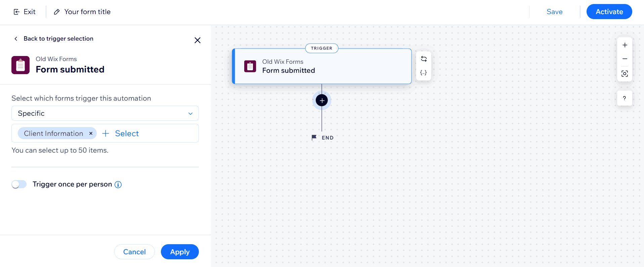Click the fit-to-screen canvas icon
The height and width of the screenshot is (267, 644).
pyautogui.click(x=625, y=74)
